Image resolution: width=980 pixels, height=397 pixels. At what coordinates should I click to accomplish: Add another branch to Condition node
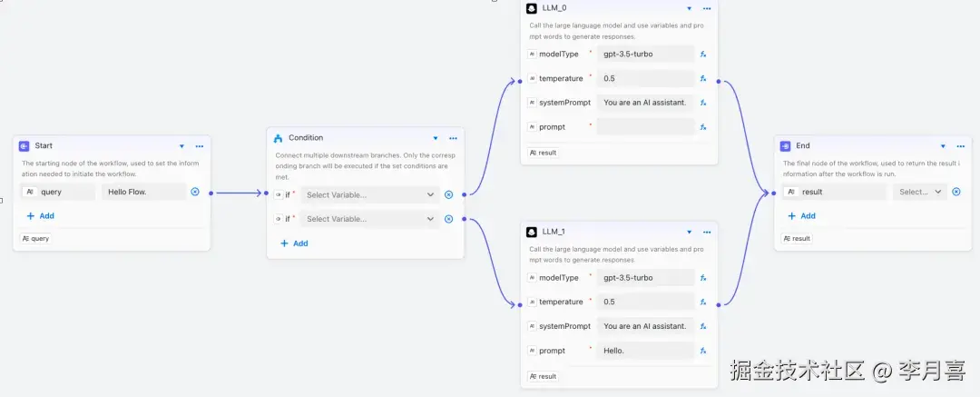coord(294,243)
